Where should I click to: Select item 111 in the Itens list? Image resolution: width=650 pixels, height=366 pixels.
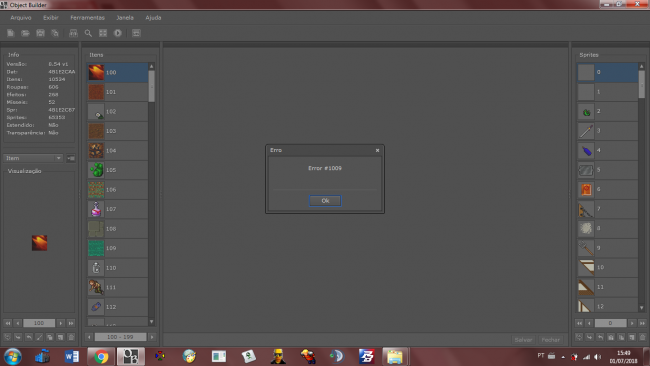point(117,287)
